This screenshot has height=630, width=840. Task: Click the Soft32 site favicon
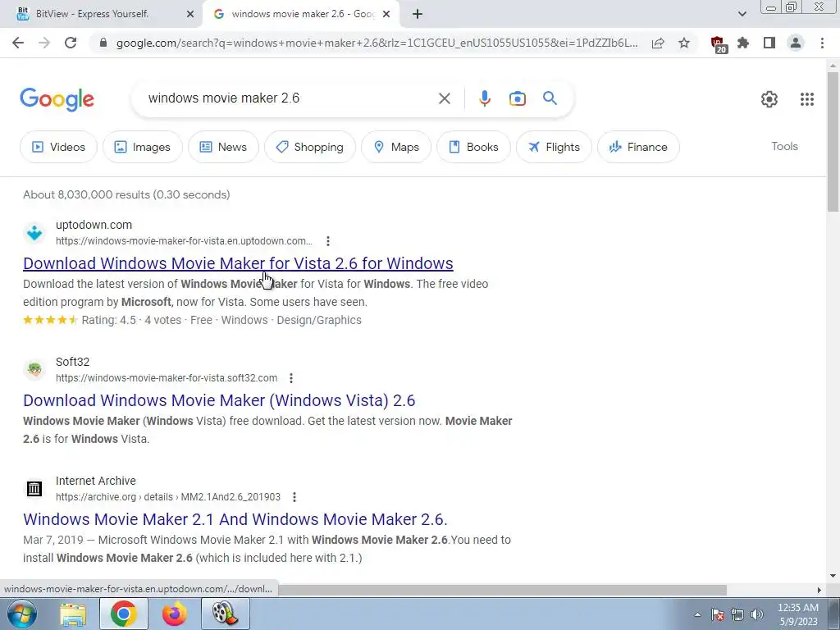pyautogui.click(x=34, y=370)
